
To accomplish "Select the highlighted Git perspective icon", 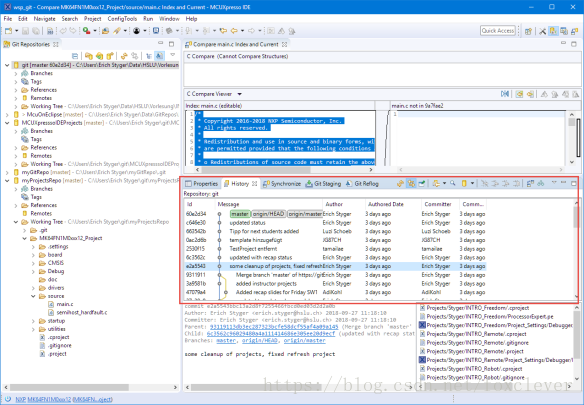I will 553,31.
